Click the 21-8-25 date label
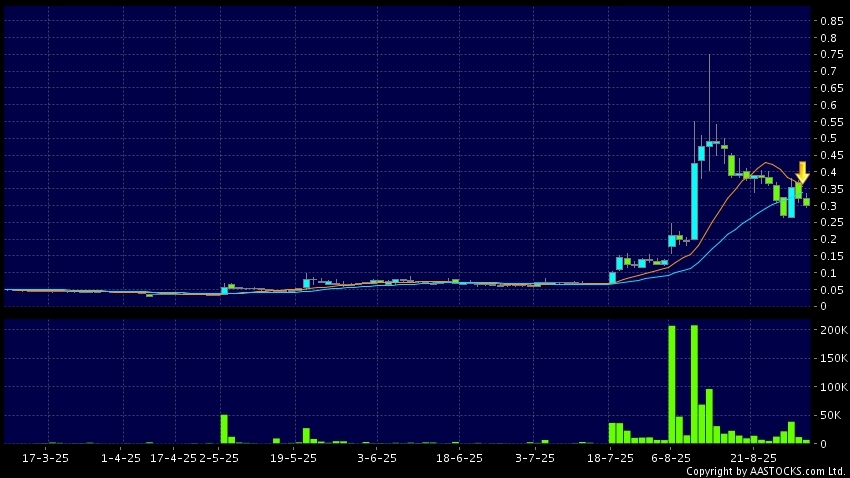Image resolution: width=850 pixels, height=478 pixels. (x=754, y=458)
